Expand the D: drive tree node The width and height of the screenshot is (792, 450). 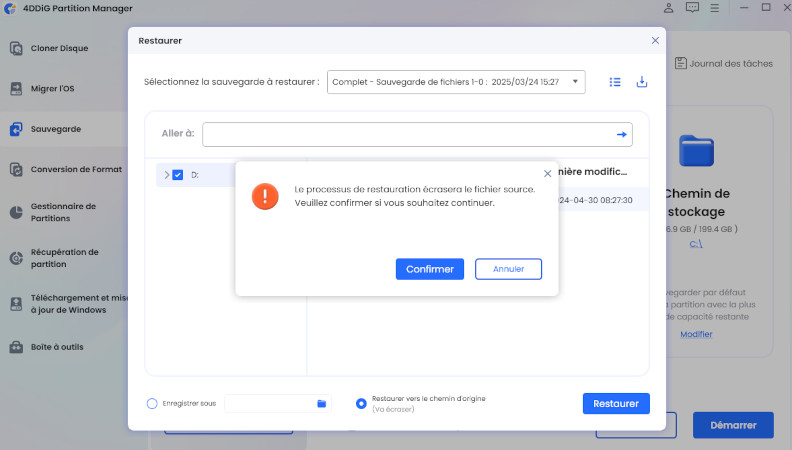[167, 175]
